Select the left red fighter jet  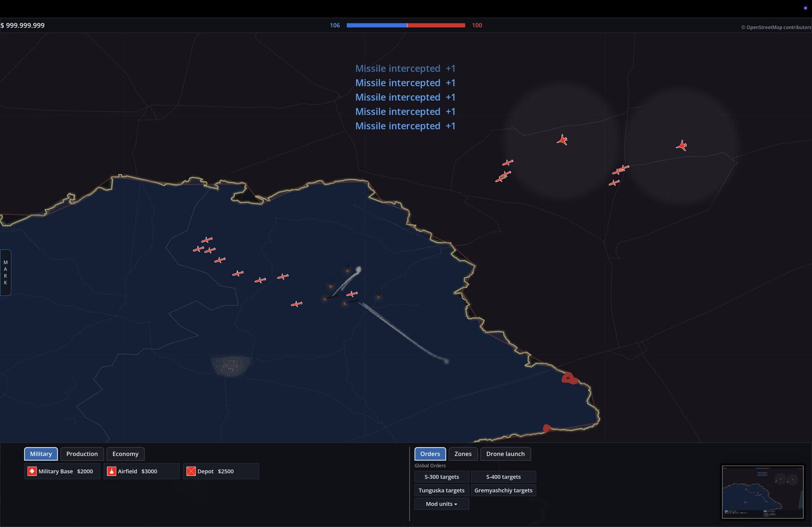click(562, 140)
